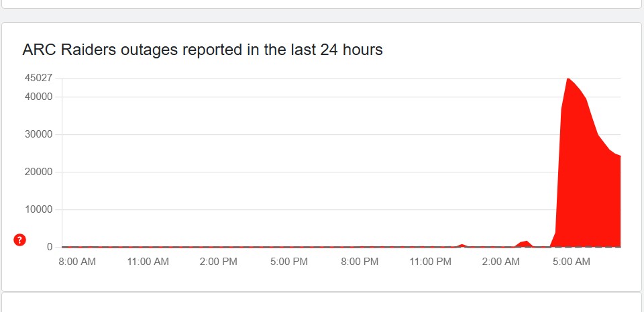Click the red question mark help icon
This screenshot has height=312, width=644.
coord(19,240)
